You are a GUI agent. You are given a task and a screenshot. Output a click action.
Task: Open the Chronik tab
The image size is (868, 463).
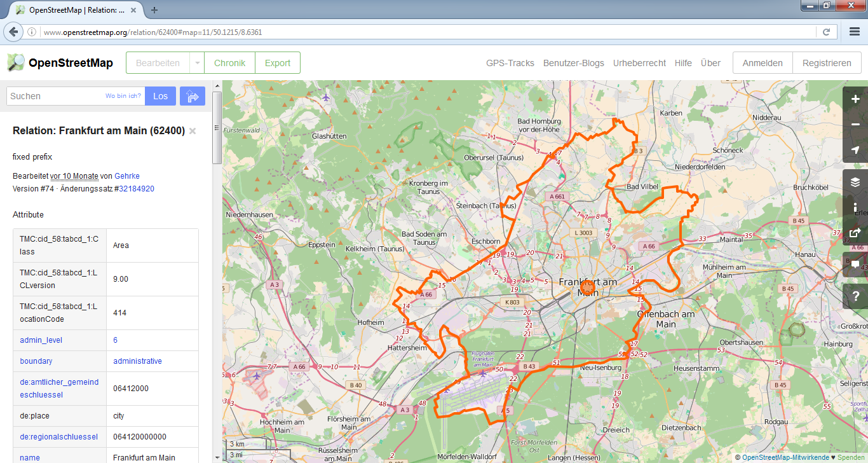pyautogui.click(x=229, y=63)
